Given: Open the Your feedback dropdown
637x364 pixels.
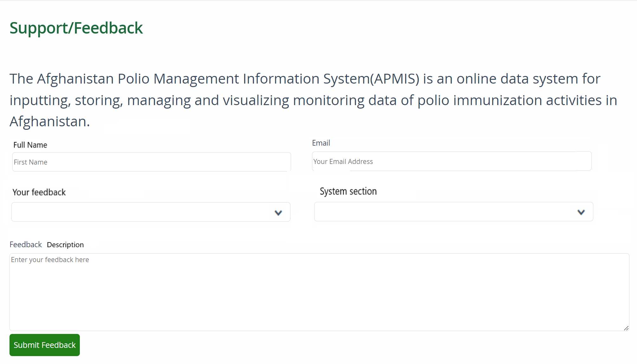Looking at the screenshot, I should point(150,212).
